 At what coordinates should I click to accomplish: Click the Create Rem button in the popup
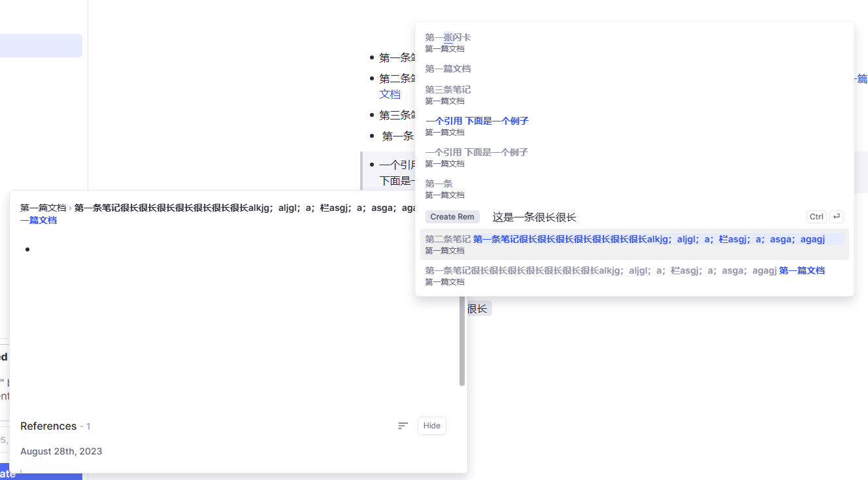pyautogui.click(x=452, y=216)
